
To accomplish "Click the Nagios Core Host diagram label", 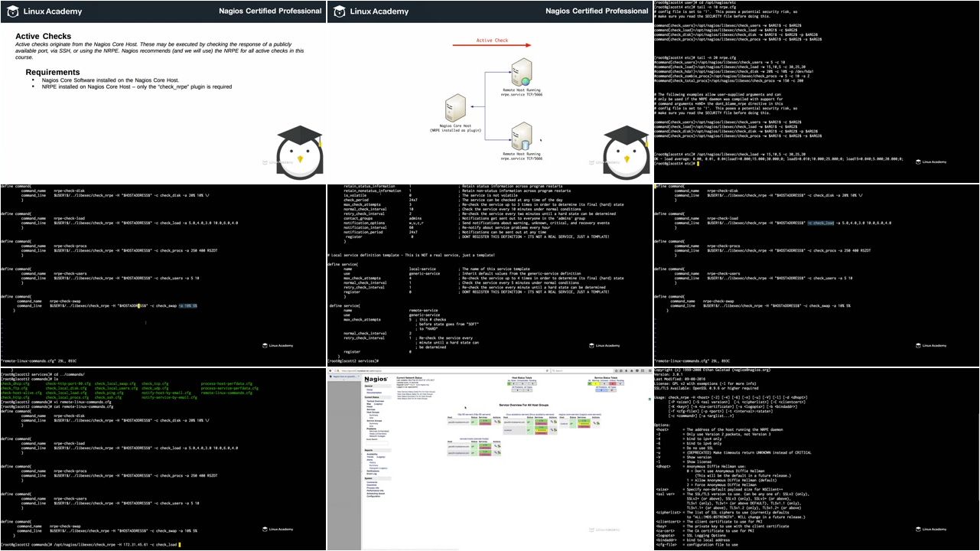I will [x=455, y=129].
